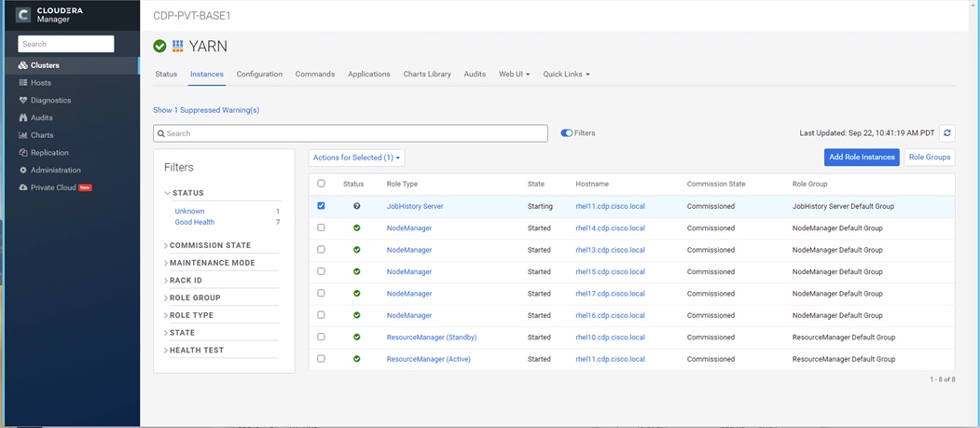Click the health icon for ResourceManager (Standby)

point(357,338)
